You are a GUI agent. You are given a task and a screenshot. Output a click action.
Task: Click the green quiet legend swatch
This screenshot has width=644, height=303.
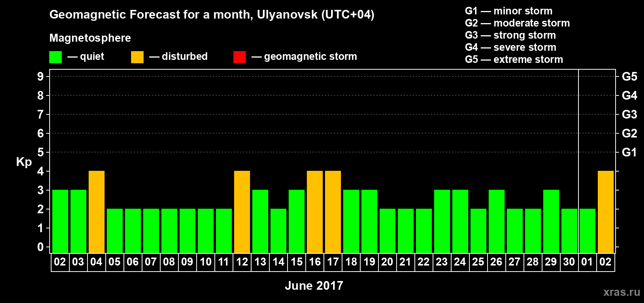point(55,57)
